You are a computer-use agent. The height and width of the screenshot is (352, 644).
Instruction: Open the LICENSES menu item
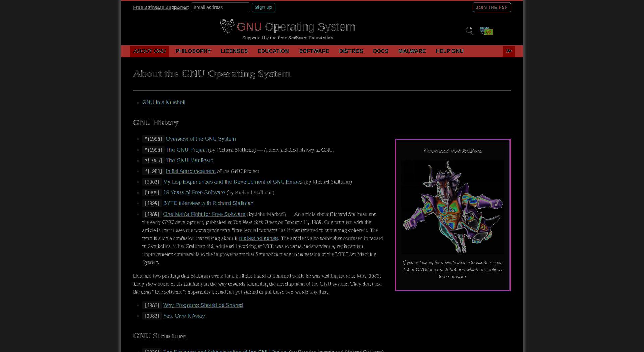[x=234, y=51]
